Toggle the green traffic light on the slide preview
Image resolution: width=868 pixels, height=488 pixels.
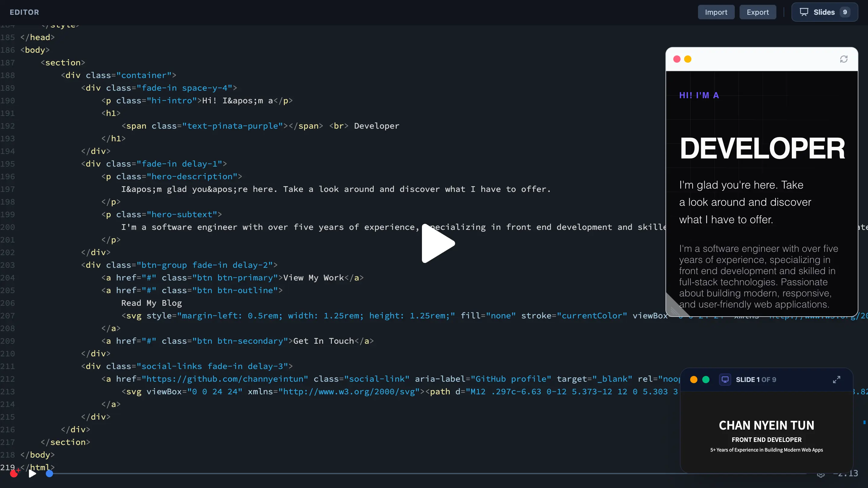point(706,380)
